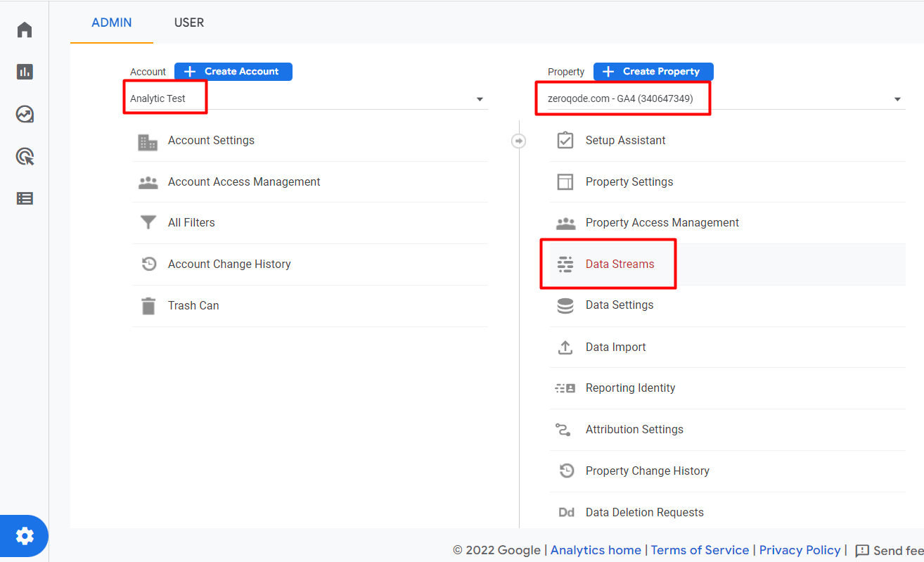The width and height of the screenshot is (924, 562).
Task: Click the Trash Can bin icon
Action: 148,306
